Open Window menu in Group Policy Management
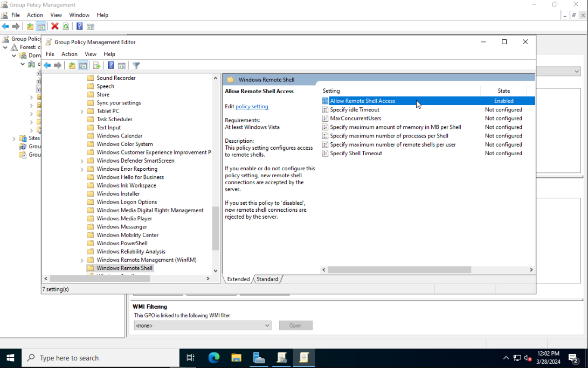Image resolution: width=588 pixels, height=368 pixels. [79, 15]
